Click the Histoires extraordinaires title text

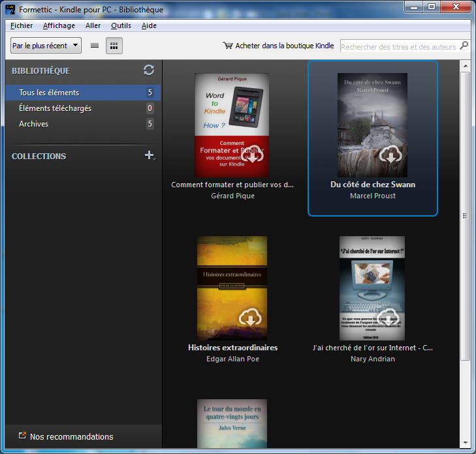pyautogui.click(x=232, y=348)
